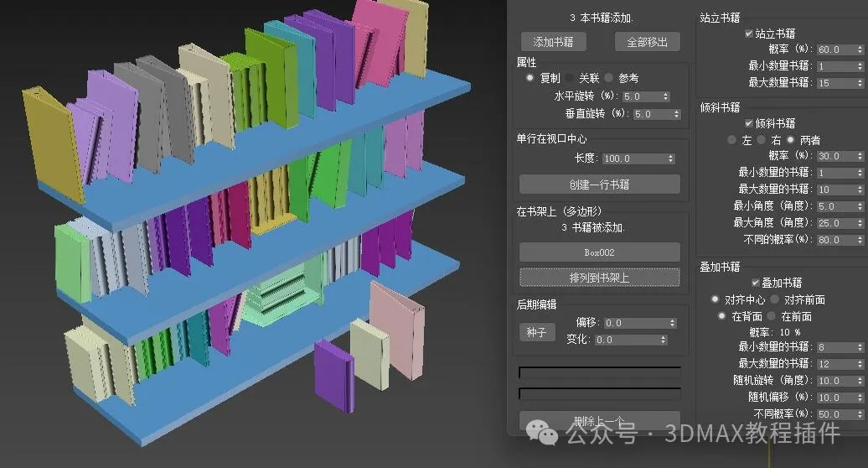
Task: Click the 垂直旋转 spinner arrows
Action: tap(676, 114)
